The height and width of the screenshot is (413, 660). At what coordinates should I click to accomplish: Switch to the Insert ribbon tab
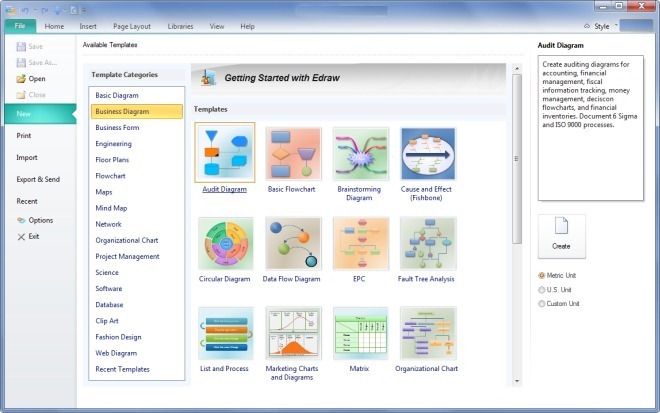88,26
